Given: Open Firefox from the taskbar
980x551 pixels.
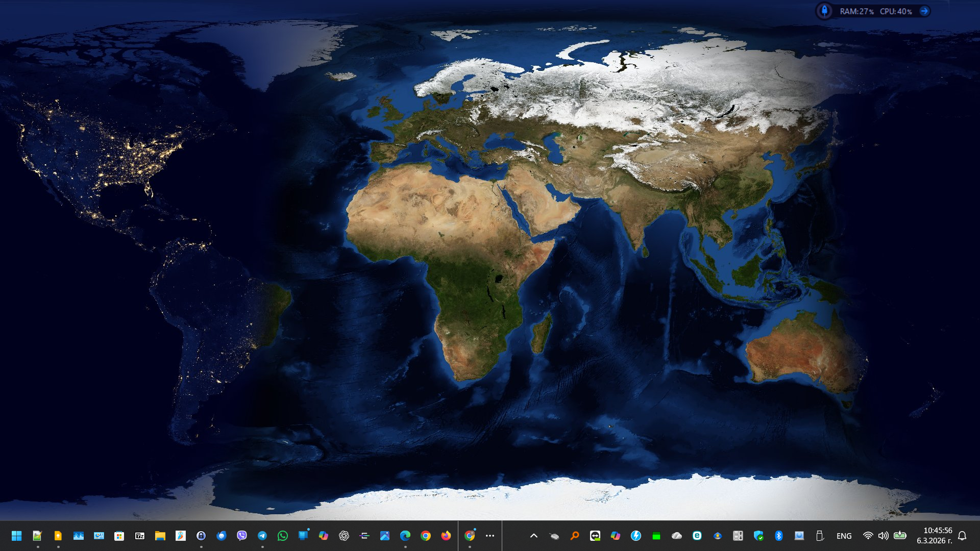Looking at the screenshot, I should (446, 536).
